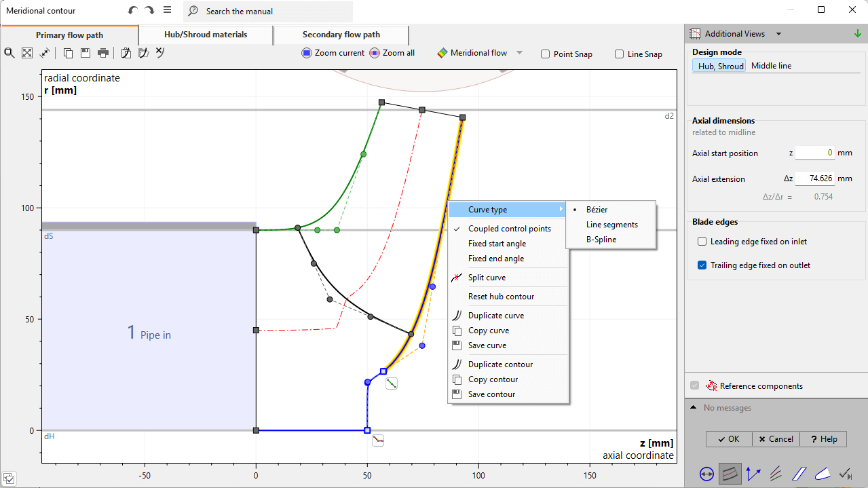Open the main dimensions step icon

[706, 474]
